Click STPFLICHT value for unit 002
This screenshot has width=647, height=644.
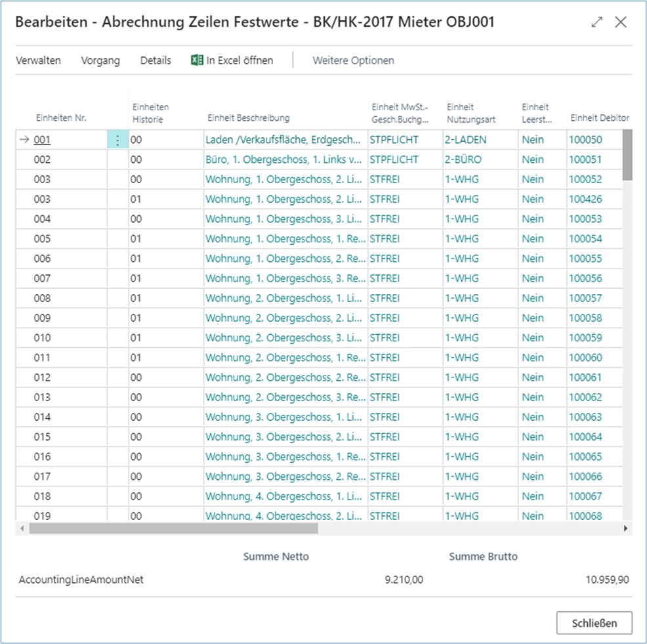[394, 160]
